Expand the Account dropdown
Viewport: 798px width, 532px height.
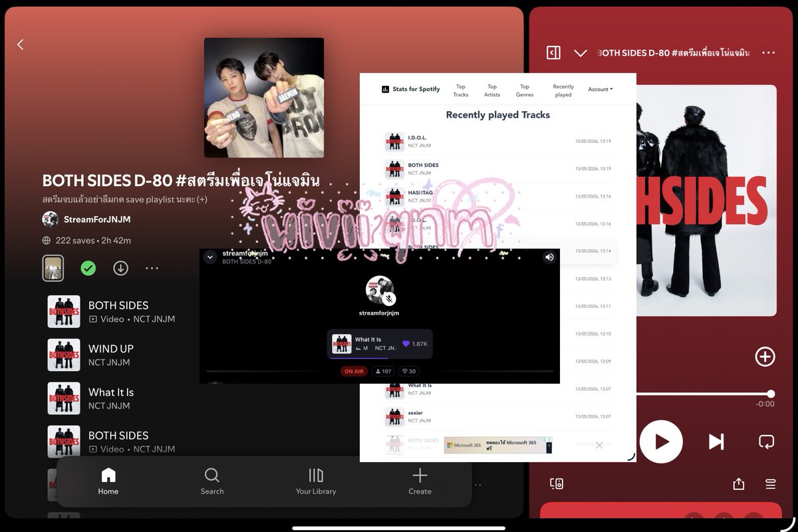600,89
